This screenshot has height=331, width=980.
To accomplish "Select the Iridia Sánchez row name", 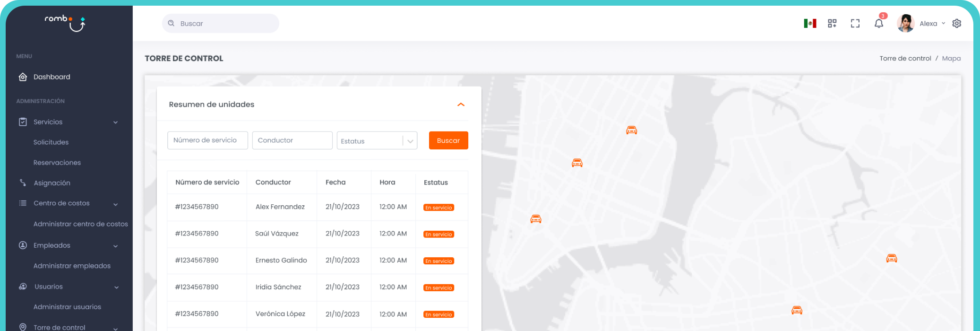I will (x=278, y=287).
